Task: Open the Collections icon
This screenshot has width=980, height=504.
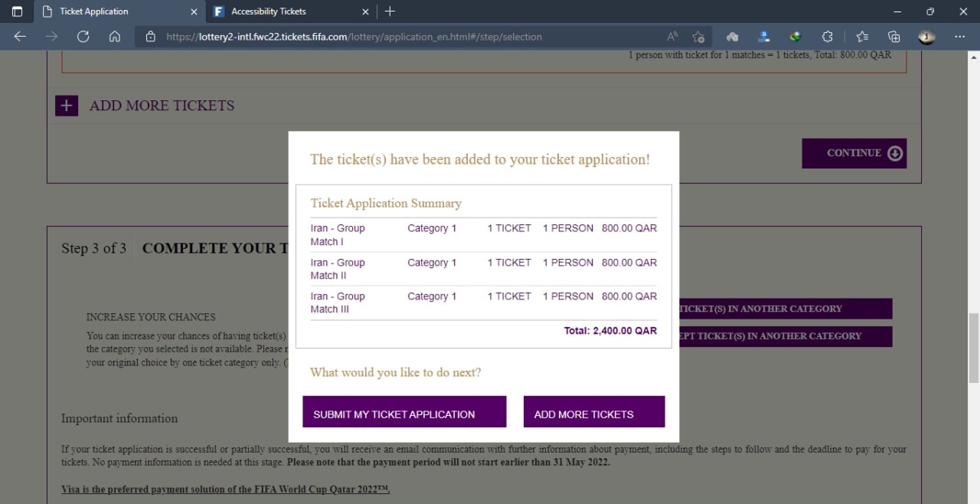Action: 893,36
